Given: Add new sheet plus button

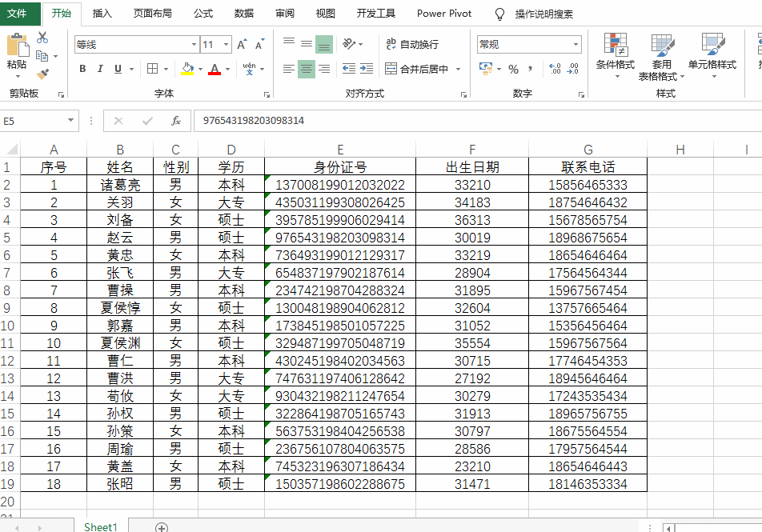Looking at the screenshot, I should coord(162,527).
